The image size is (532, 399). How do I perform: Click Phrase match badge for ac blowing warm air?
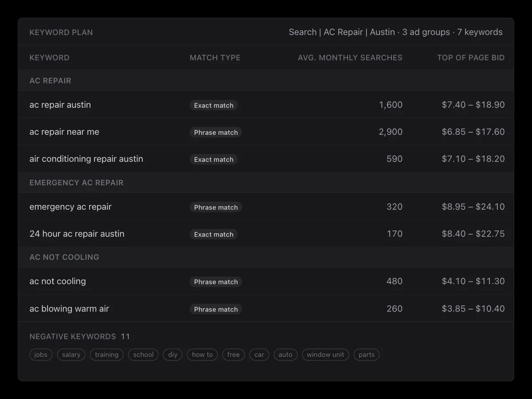click(x=216, y=309)
